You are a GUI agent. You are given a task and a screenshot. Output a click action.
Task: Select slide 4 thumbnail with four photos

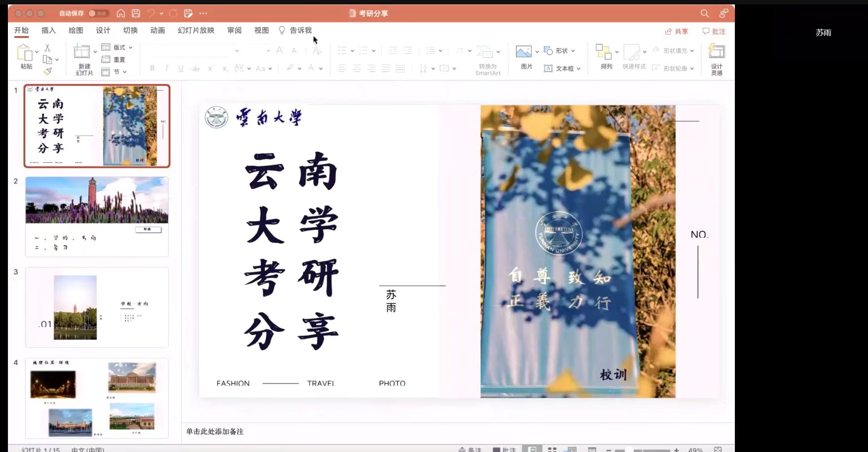(97, 398)
